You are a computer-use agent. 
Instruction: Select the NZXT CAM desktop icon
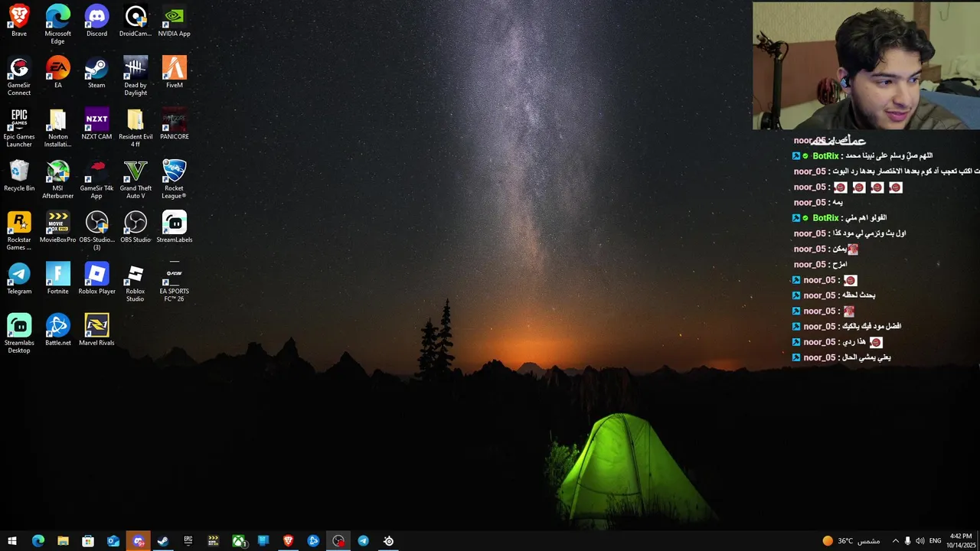96,124
